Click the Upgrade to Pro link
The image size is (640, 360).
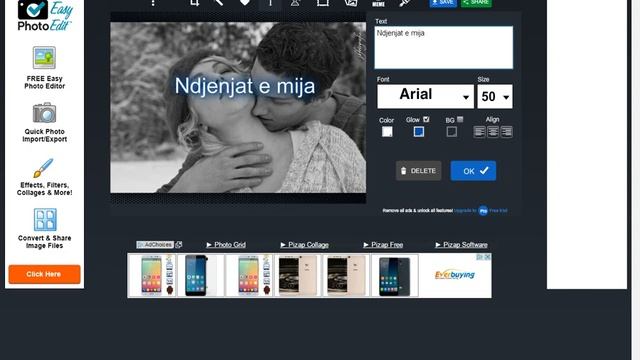[465, 211]
